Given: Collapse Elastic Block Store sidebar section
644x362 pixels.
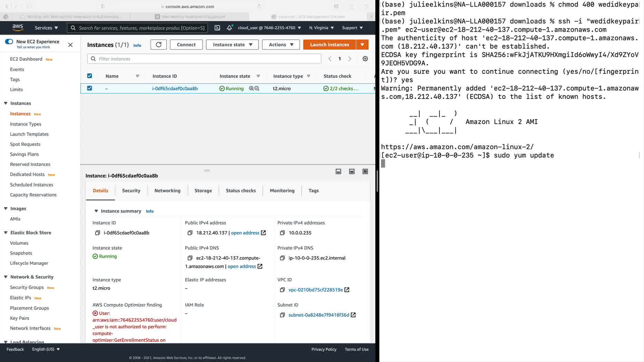Looking at the screenshot, I should 6,233.
